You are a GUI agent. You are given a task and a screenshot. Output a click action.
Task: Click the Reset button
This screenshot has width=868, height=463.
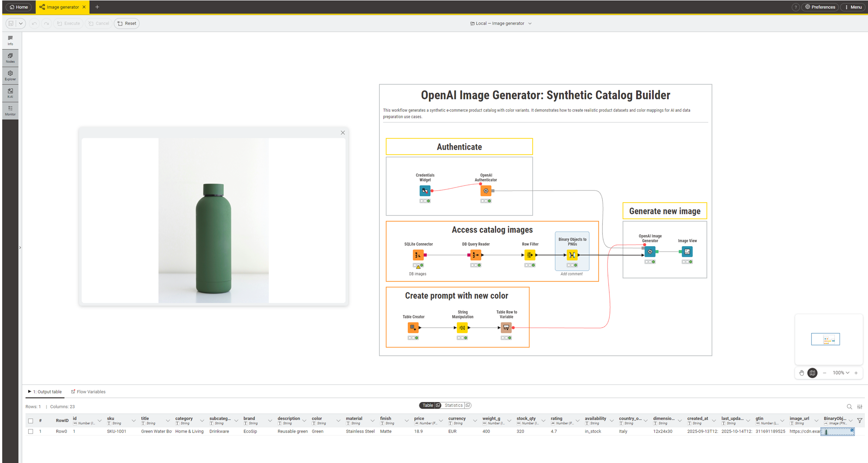pyautogui.click(x=126, y=23)
